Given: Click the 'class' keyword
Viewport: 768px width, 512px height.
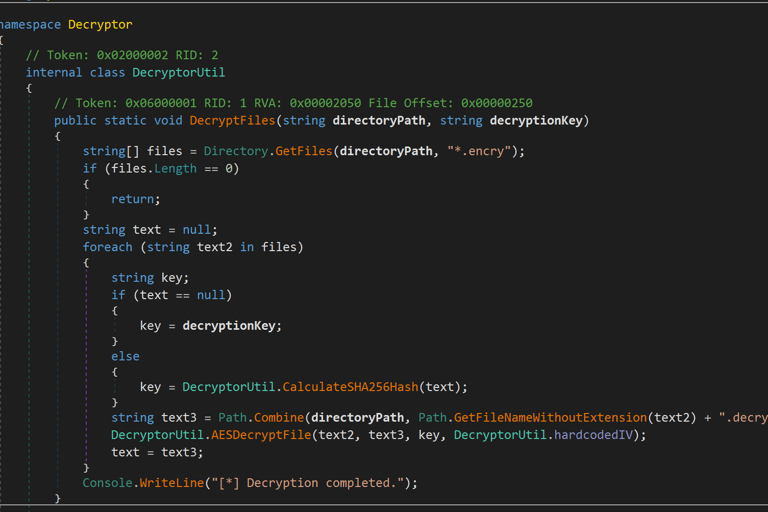Looking at the screenshot, I should click(107, 73).
